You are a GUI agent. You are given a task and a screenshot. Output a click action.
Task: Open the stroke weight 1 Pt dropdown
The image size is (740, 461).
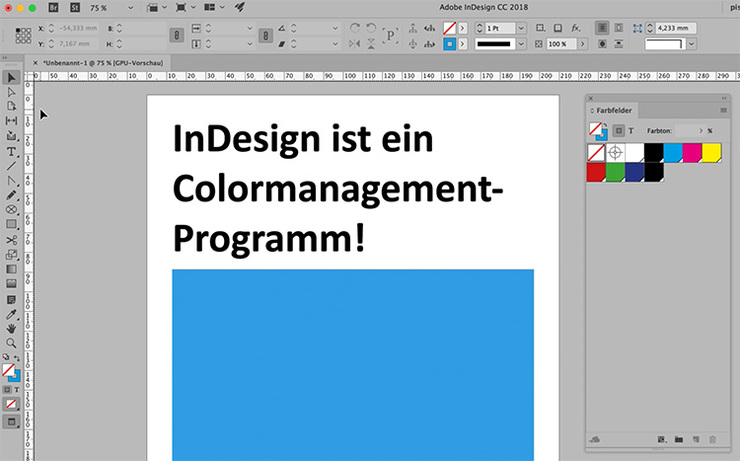pyautogui.click(x=521, y=28)
